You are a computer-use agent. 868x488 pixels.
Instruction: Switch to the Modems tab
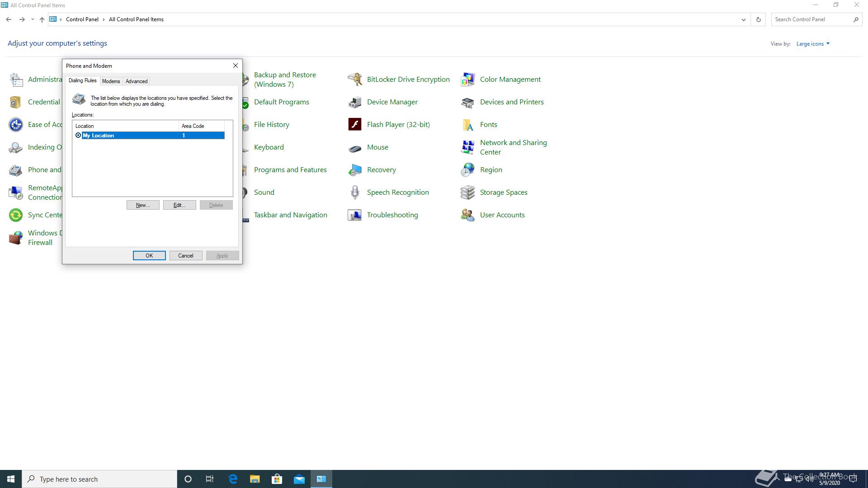coord(111,81)
